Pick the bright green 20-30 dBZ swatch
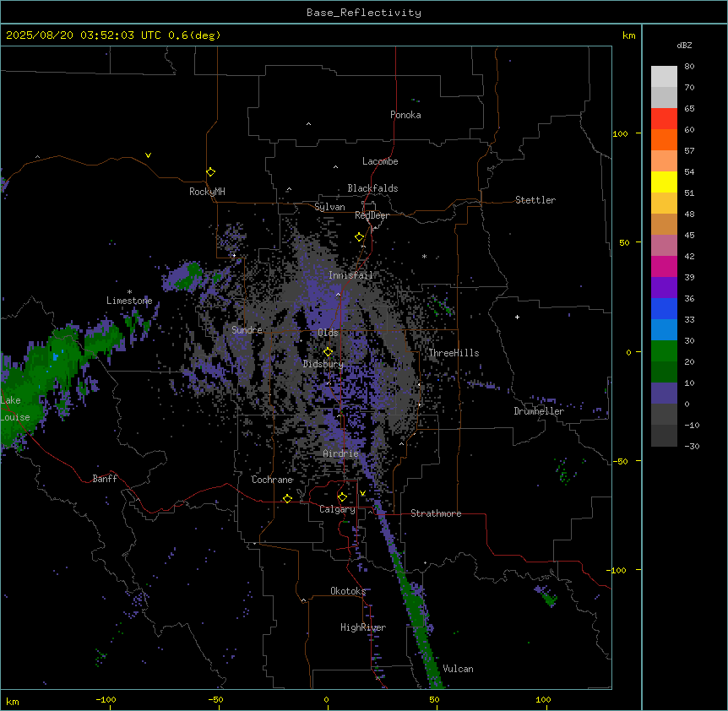 pos(664,351)
